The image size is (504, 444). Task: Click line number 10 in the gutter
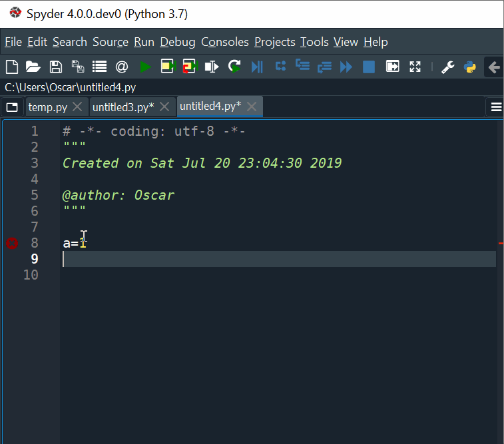(31, 275)
